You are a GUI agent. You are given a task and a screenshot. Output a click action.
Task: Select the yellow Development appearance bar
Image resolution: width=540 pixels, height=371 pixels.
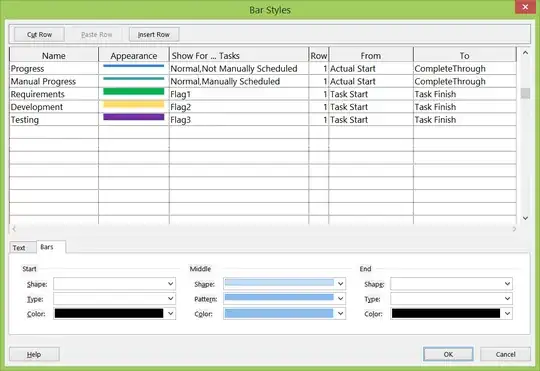coord(134,104)
